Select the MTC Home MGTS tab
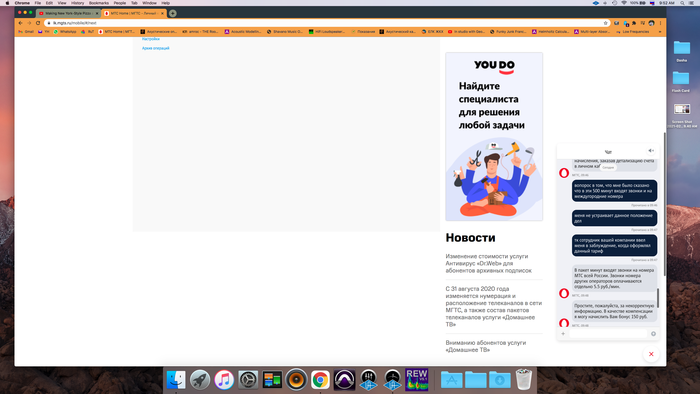 [x=133, y=13]
